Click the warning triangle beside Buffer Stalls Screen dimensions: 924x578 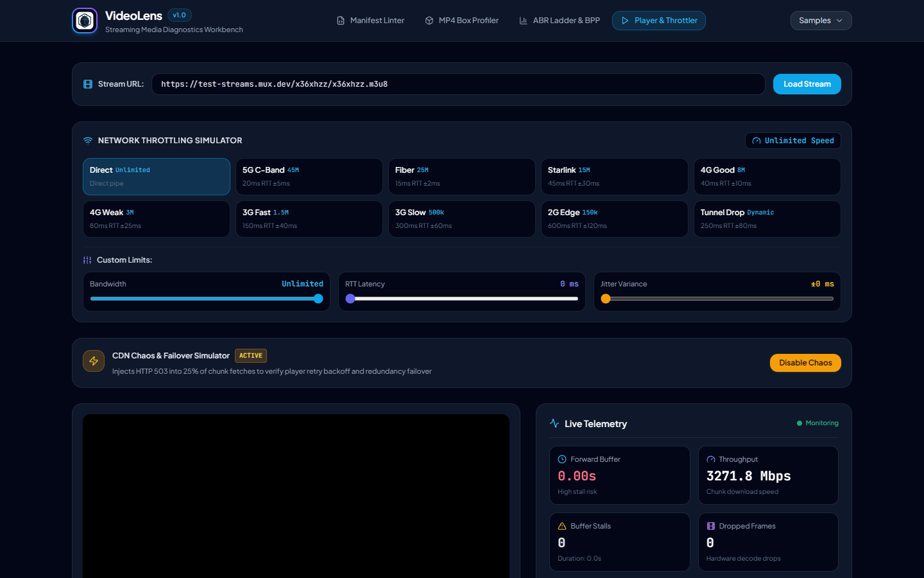click(x=562, y=526)
